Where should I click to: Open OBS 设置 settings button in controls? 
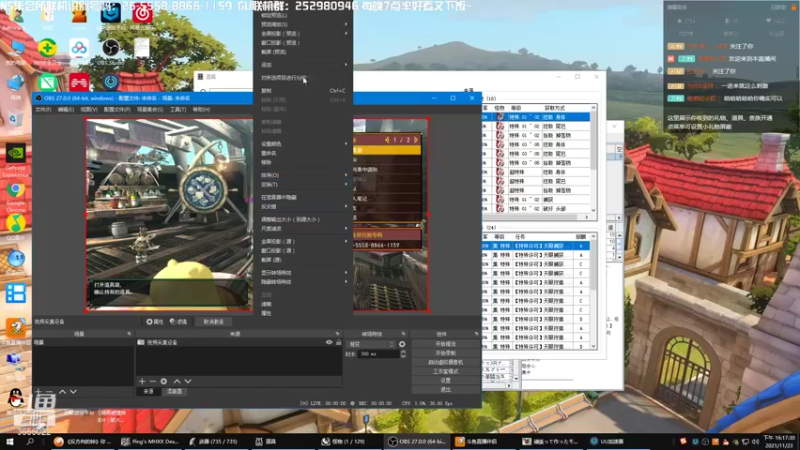point(446,381)
